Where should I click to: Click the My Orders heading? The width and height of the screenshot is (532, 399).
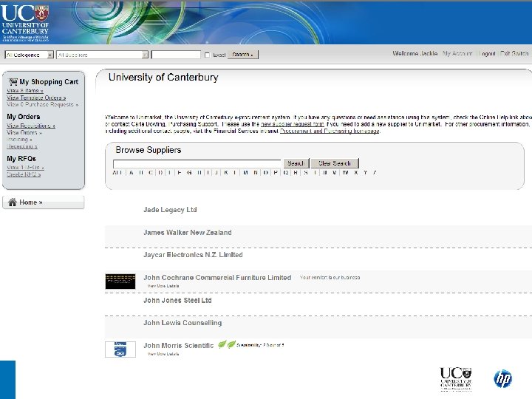(x=24, y=117)
